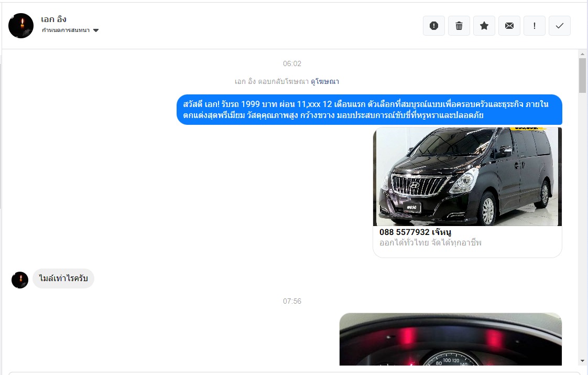Flag conversation with the plain exclamation mark icon

tap(535, 26)
